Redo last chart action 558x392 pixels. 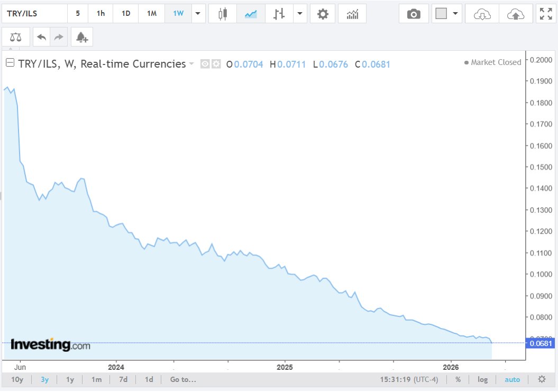(59, 37)
